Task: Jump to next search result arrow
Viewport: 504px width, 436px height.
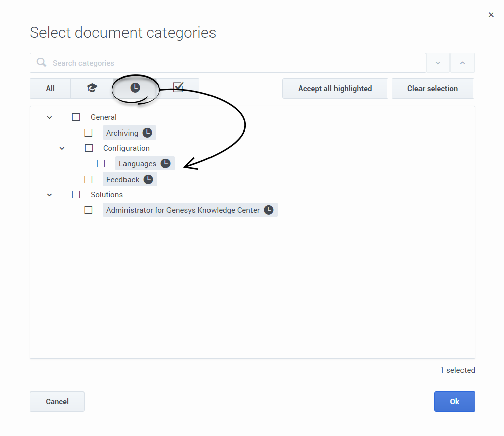Action: (x=438, y=63)
